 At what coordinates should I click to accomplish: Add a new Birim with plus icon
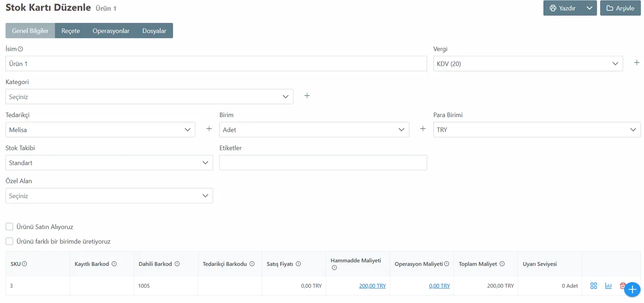(423, 129)
